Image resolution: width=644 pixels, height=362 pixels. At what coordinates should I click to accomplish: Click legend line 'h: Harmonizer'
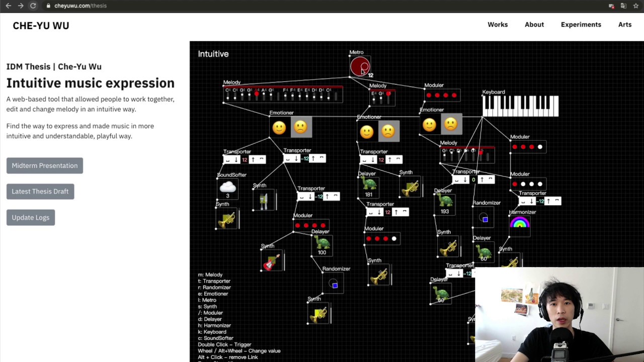click(214, 325)
